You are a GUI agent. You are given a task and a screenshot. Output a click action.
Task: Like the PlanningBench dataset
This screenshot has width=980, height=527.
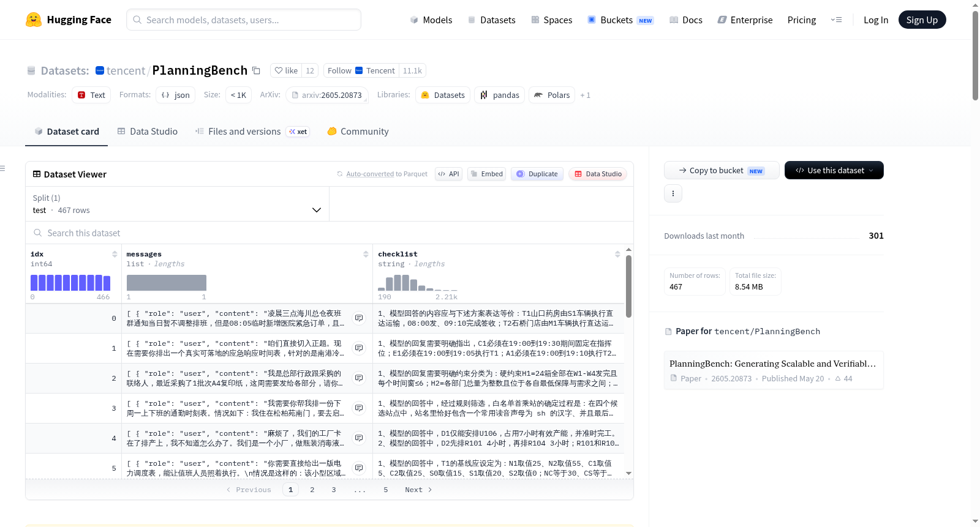(x=286, y=70)
